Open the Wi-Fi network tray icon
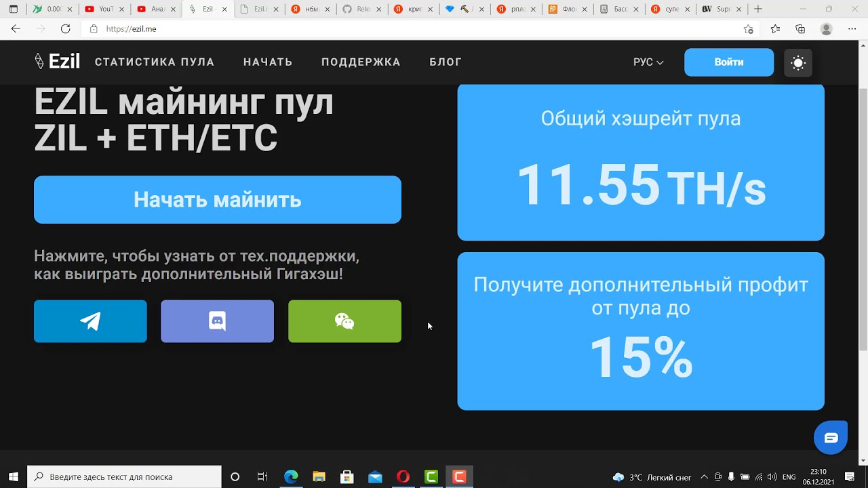 coord(759,477)
